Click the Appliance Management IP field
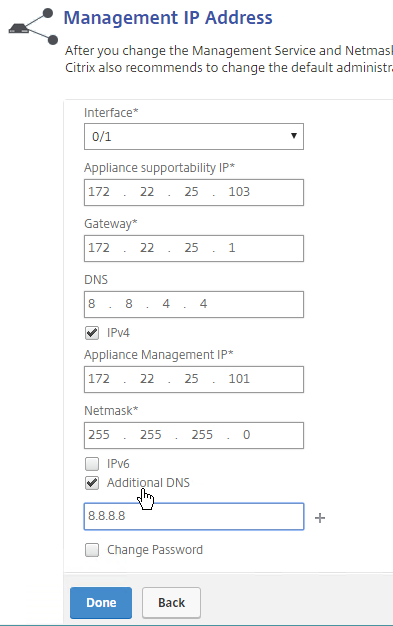This screenshot has width=393, height=626. (x=194, y=379)
